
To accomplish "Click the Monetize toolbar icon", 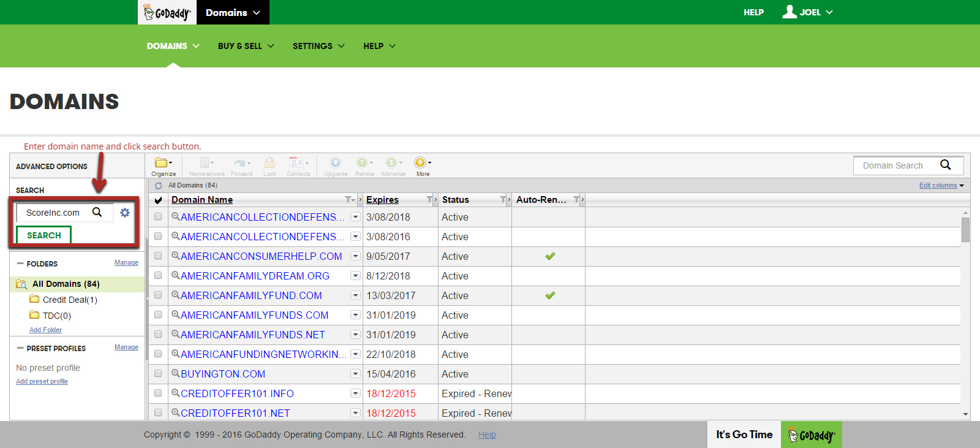I will coord(393,162).
